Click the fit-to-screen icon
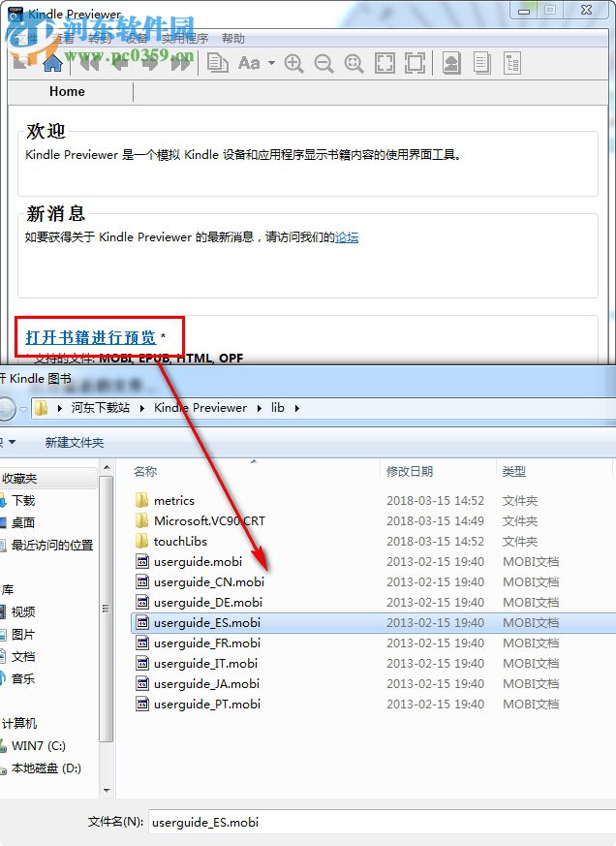This screenshot has height=846, width=616. click(x=385, y=63)
